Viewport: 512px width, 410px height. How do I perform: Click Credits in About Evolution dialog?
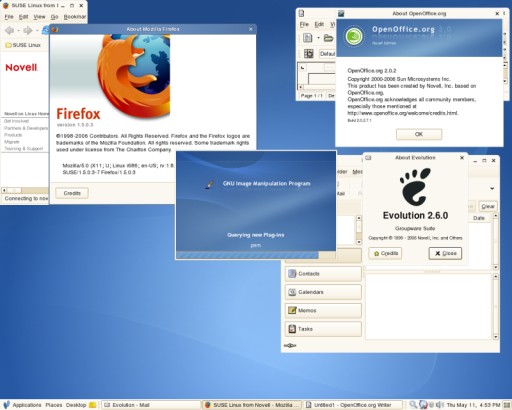pyautogui.click(x=385, y=253)
